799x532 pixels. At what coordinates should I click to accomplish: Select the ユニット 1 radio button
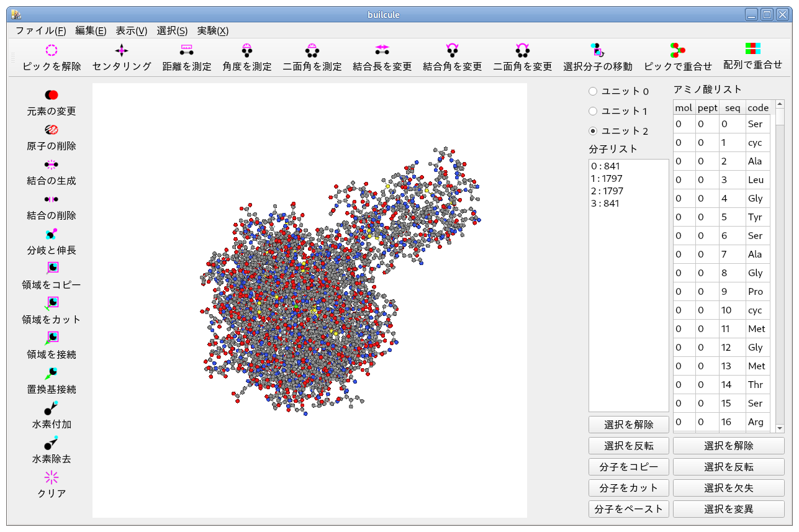pyautogui.click(x=593, y=111)
